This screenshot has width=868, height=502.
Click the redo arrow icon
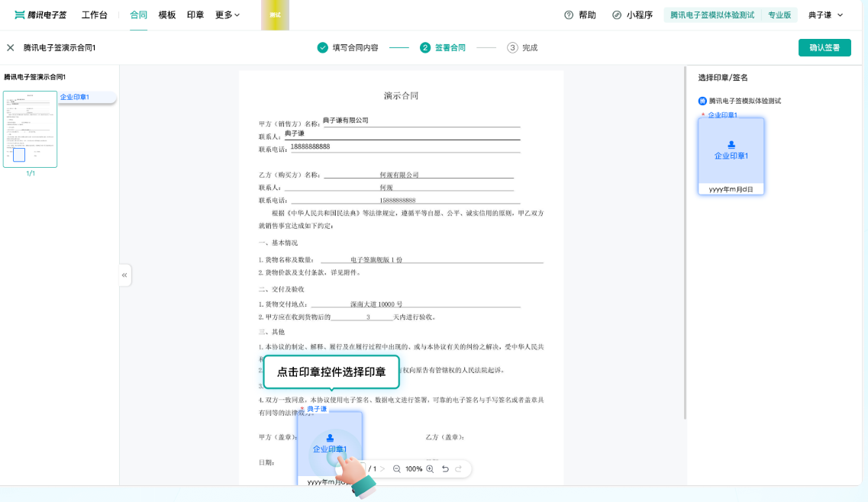(x=458, y=468)
